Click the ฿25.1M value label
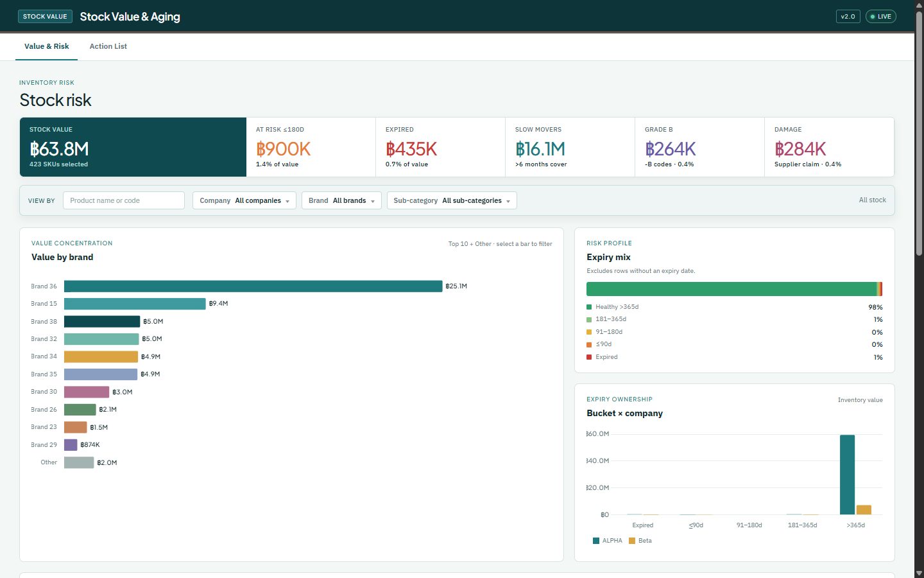 (456, 286)
